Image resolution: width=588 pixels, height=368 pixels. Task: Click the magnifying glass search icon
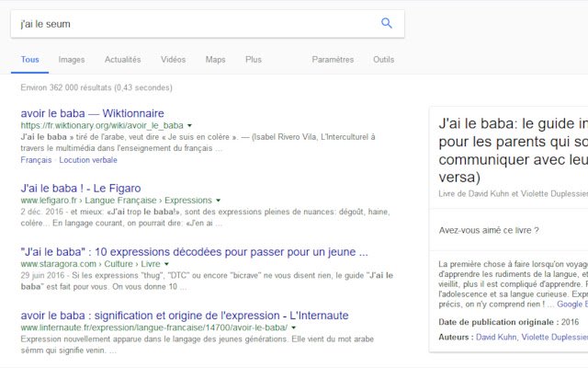coord(387,23)
